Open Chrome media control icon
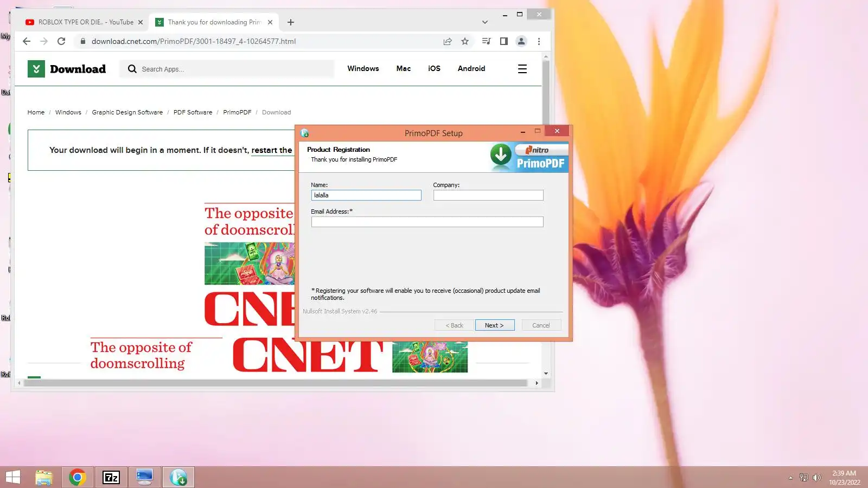The width and height of the screenshot is (868, 488). 486,41
